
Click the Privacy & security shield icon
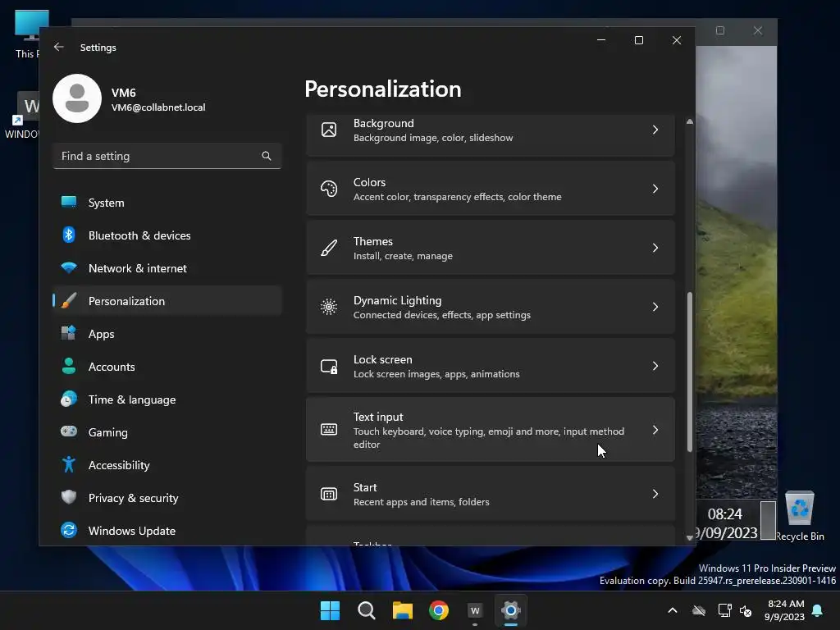click(x=69, y=497)
